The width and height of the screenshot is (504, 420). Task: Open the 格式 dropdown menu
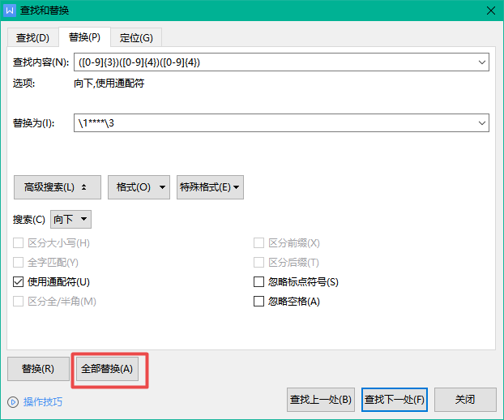pyautogui.click(x=139, y=186)
